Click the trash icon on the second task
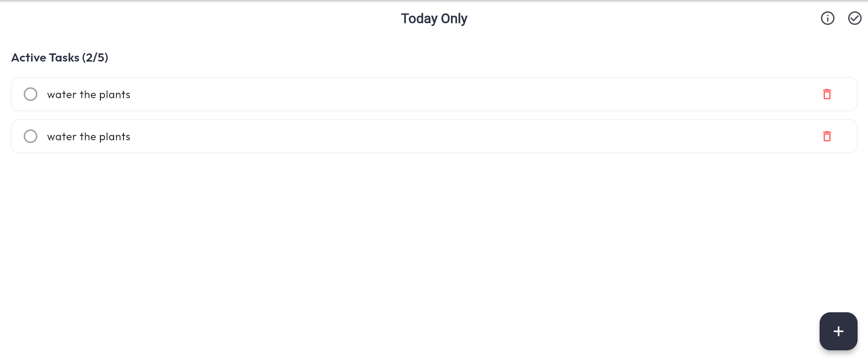The image size is (868, 358). tap(827, 136)
